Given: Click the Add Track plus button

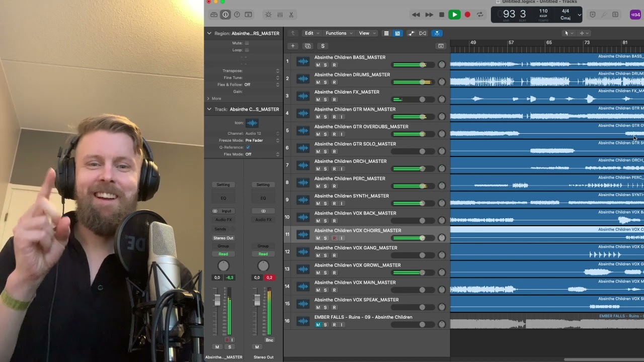Looking at the screenshot, I should tap(293, 46).
